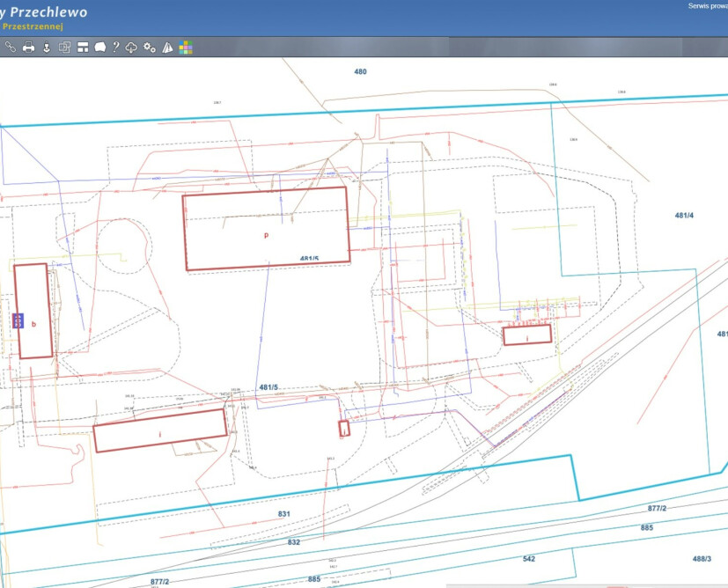The image size is (728, 588).
Task: Click parcel label 481/4
Action: pos(683,216)
